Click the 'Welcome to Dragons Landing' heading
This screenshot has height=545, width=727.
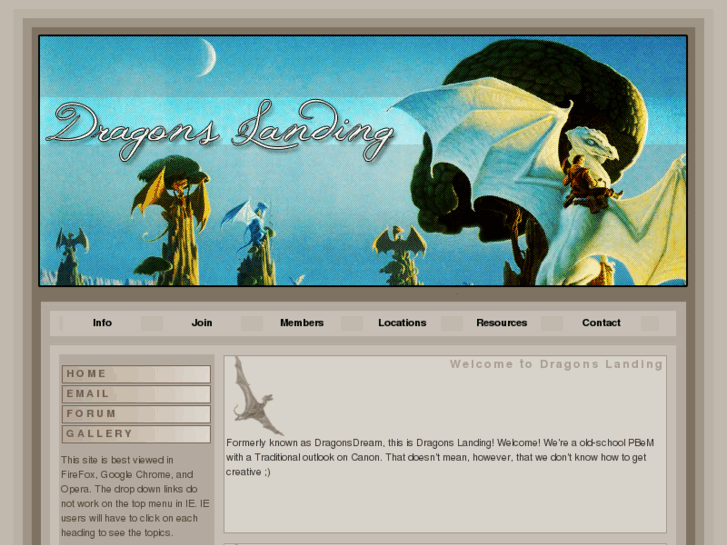coord(556,364)
